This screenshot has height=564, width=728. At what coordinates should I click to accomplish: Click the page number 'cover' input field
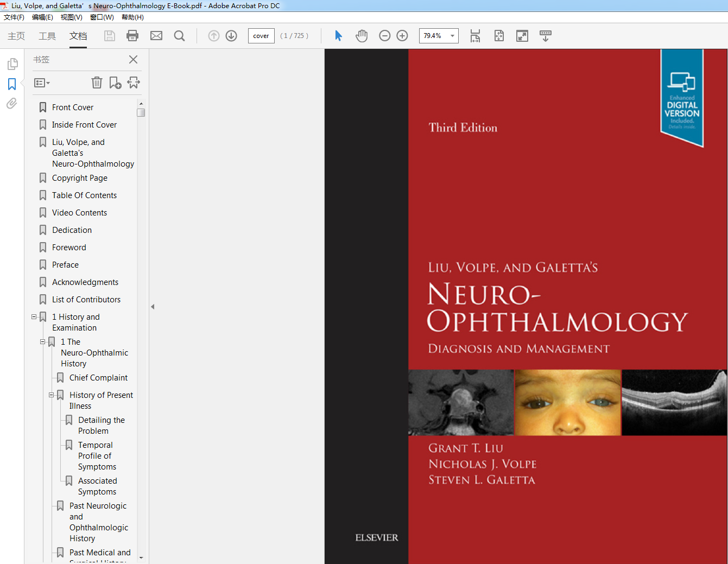261,36
